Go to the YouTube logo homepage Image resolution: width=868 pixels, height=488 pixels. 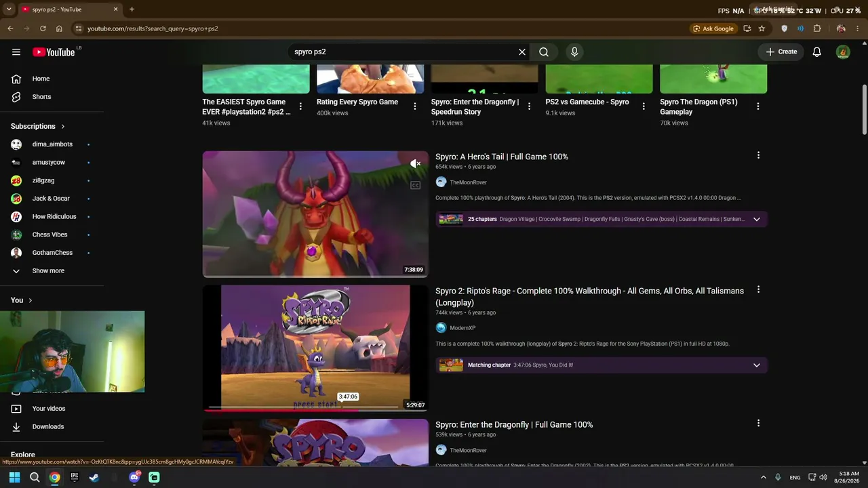click(x=54, y=52)
